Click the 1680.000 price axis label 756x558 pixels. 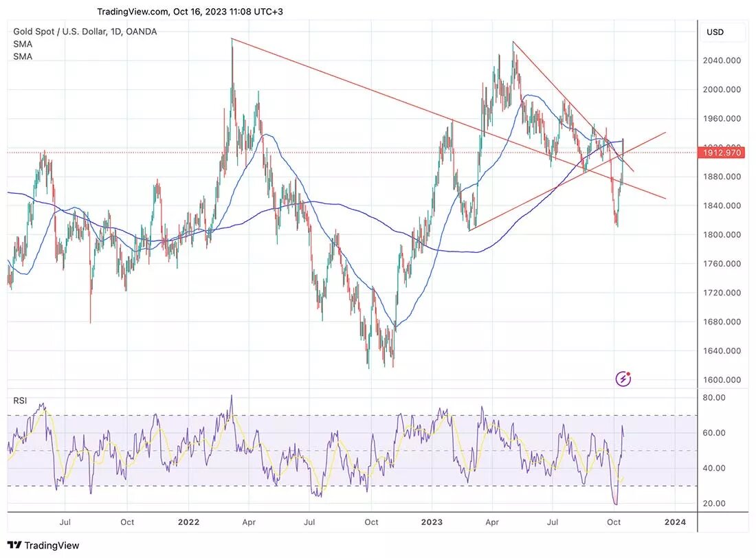[722, 322]
